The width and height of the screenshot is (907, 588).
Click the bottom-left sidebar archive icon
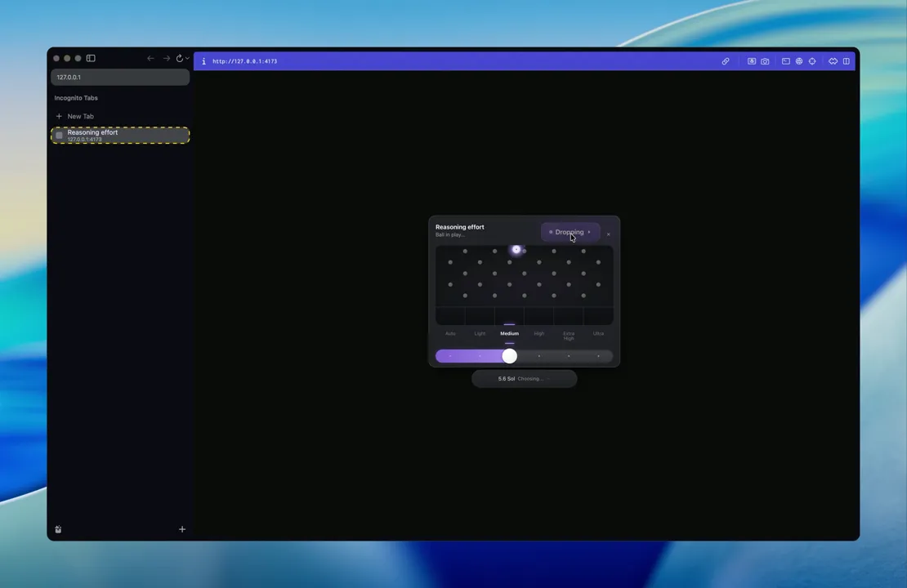58,529
